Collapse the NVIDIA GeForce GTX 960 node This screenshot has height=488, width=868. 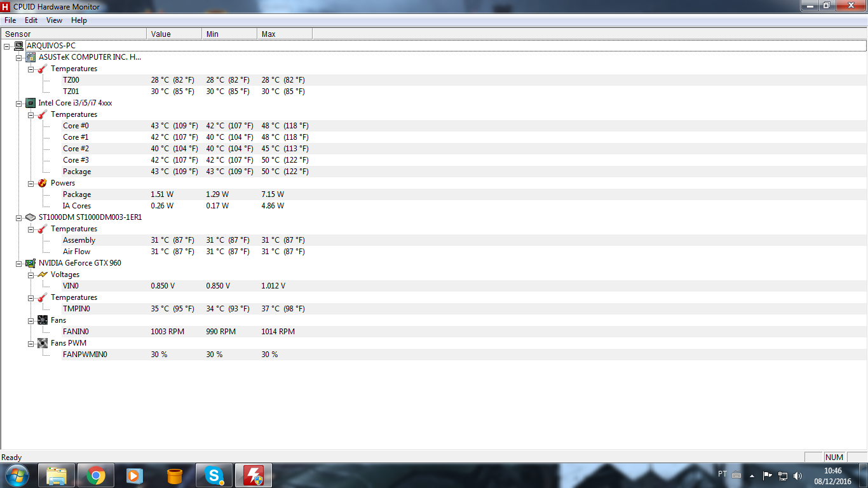pos(18,263)
